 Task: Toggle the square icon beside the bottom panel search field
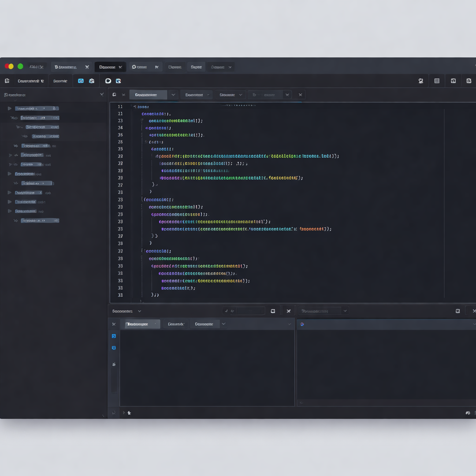tap(273, 311)
